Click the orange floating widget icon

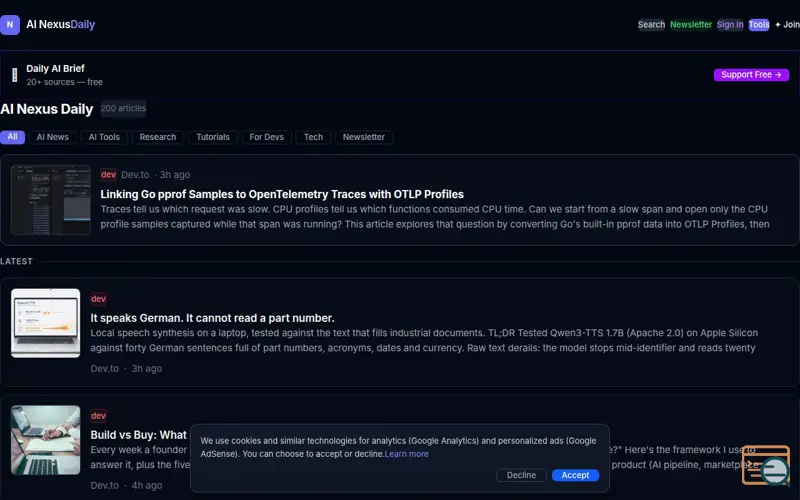pos(766,465)
